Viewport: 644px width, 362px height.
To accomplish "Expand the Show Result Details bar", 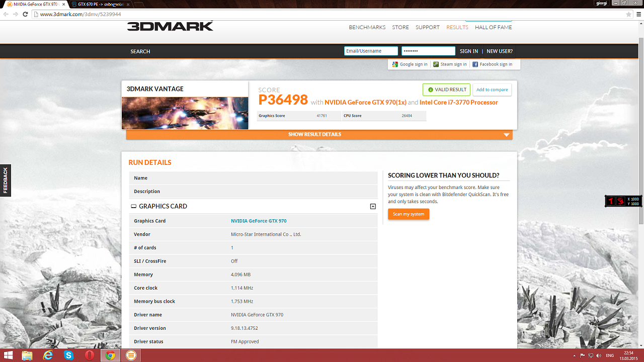I will point(319,134).
